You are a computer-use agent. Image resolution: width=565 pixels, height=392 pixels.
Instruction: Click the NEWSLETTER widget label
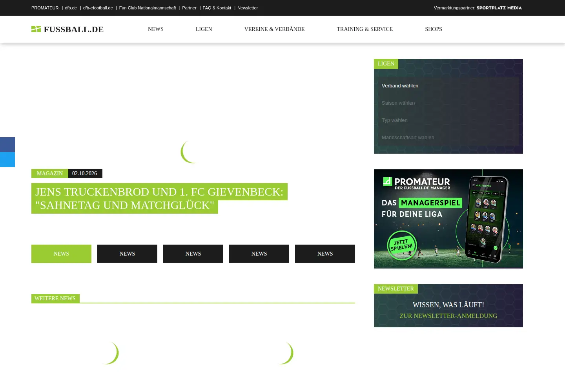(x=396, y=289)
